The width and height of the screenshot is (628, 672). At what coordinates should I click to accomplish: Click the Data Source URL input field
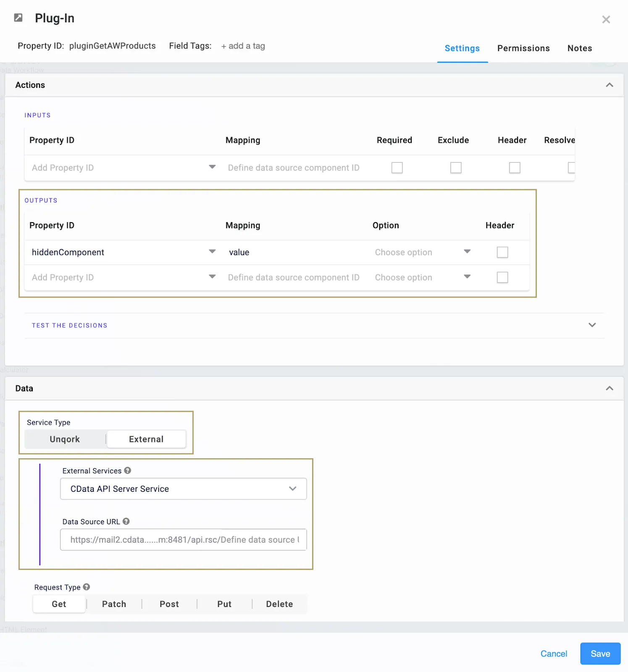coord(183,540)
